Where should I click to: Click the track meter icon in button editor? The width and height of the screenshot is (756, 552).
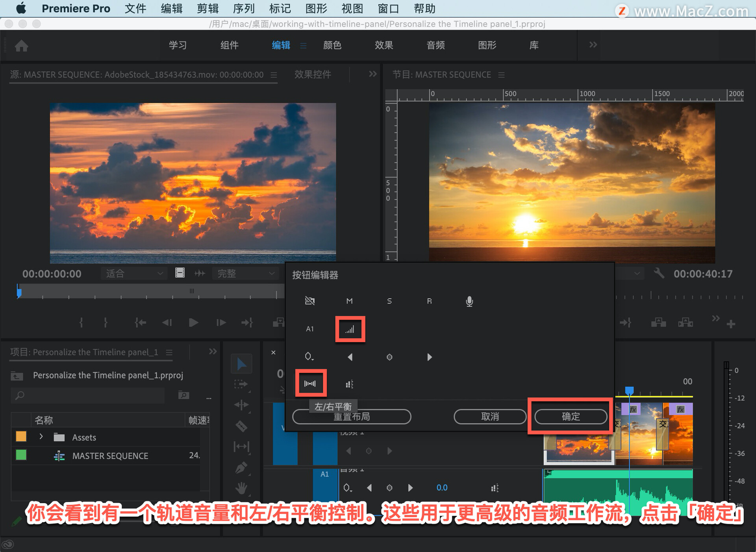[349, 384]
